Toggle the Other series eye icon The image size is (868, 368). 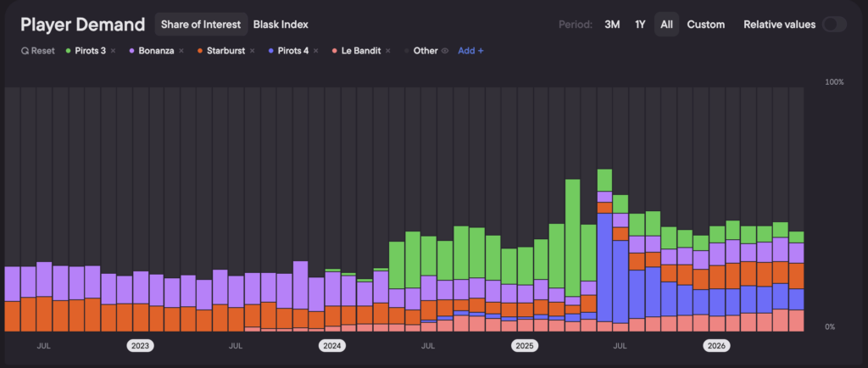pos(444,51)
